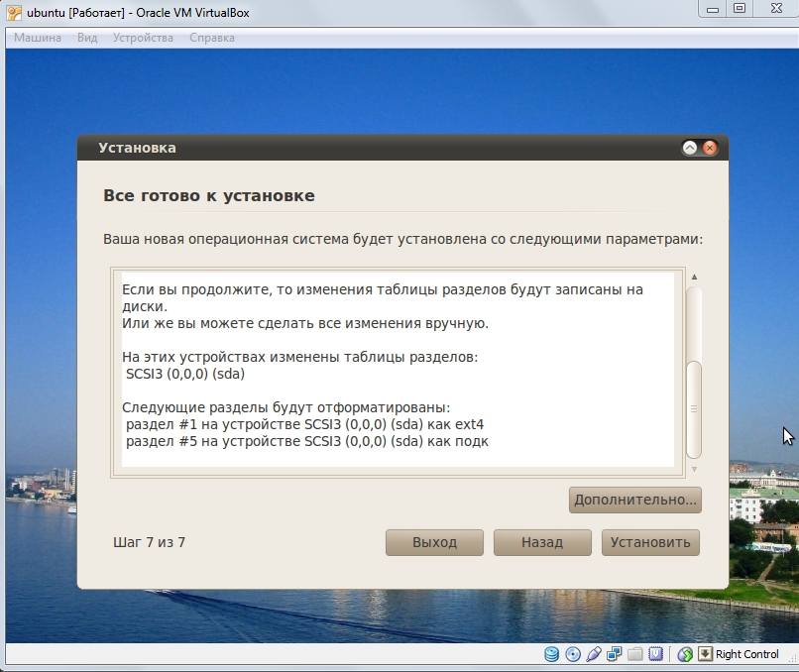
Task: Click 'Следующие разделы будут отформатированы:' line
Action: tap(285, 407)
